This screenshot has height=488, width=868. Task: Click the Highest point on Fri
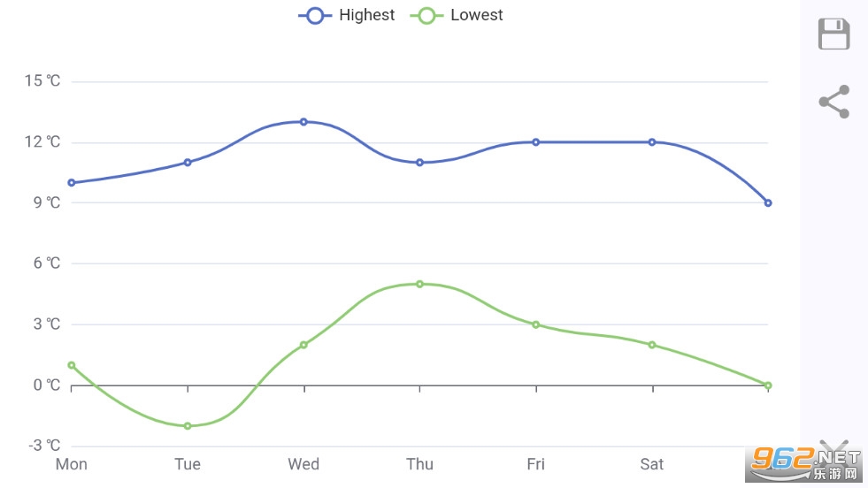pyautogui.click(x=536, y=142)
